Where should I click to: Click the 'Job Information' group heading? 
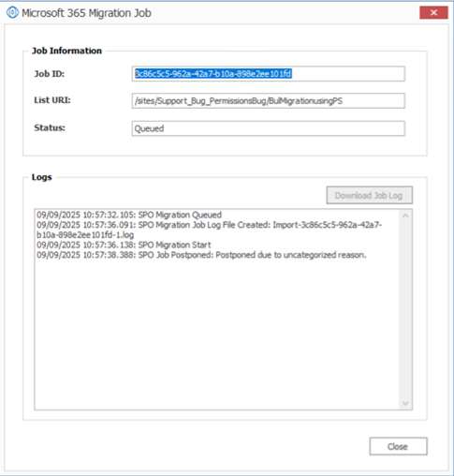pos(66,51)
